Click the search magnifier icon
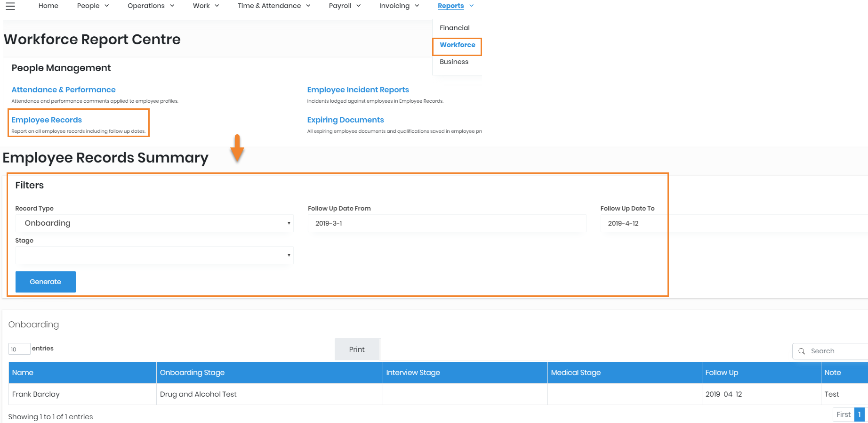 802,351
